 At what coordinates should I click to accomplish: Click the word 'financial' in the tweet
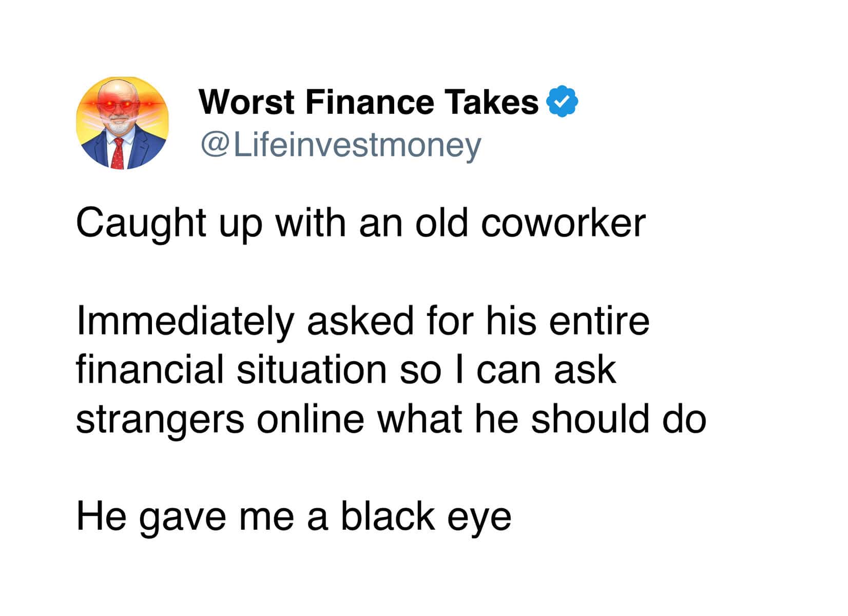[149, 370]
